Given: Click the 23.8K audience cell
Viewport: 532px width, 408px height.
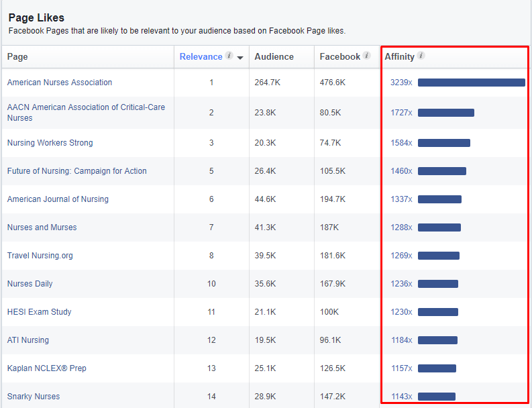Looking at the screenshot, I should (265, 112).
